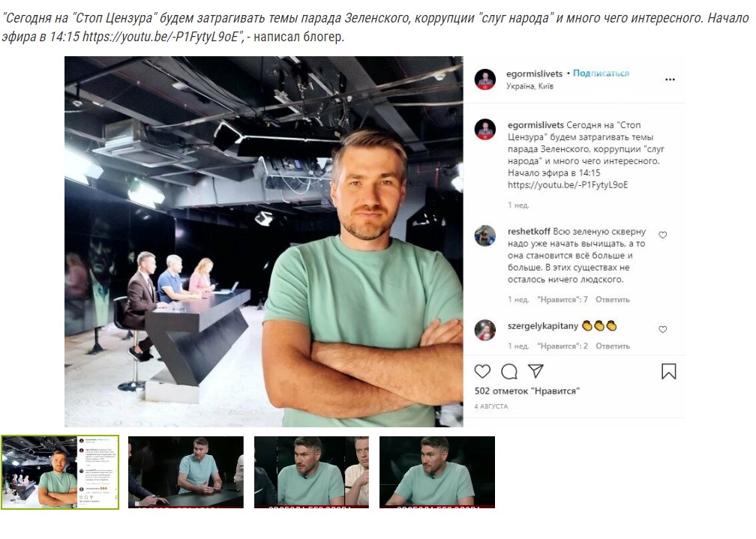Open reshetkoff's profile avatar
This screenshot has width=756, height=539.
pyautogui.click(x=485, y=235)
